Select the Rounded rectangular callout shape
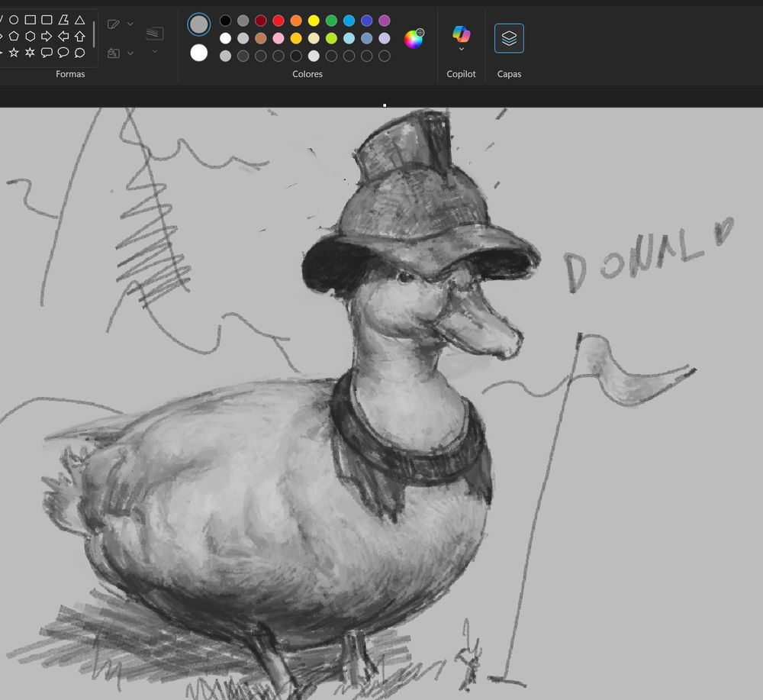 pos(47,52)
